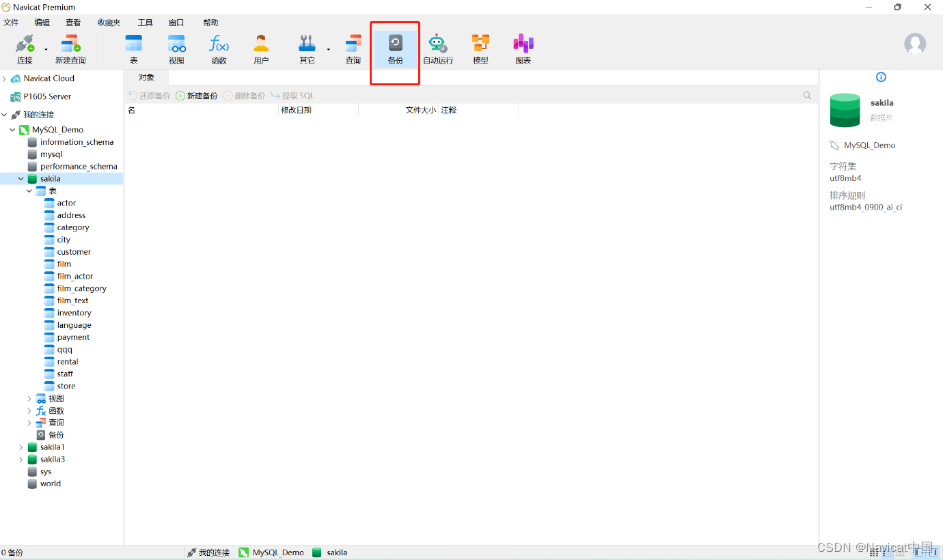Click 我的连接 in the status bar breadcrumb

[208, 552]
